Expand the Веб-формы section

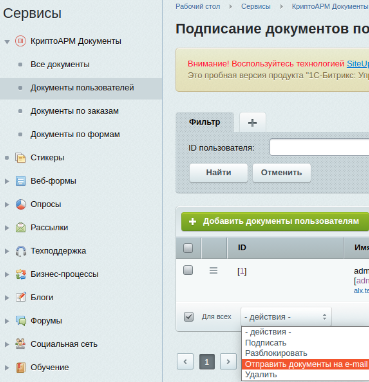click(x=7, y=181)
